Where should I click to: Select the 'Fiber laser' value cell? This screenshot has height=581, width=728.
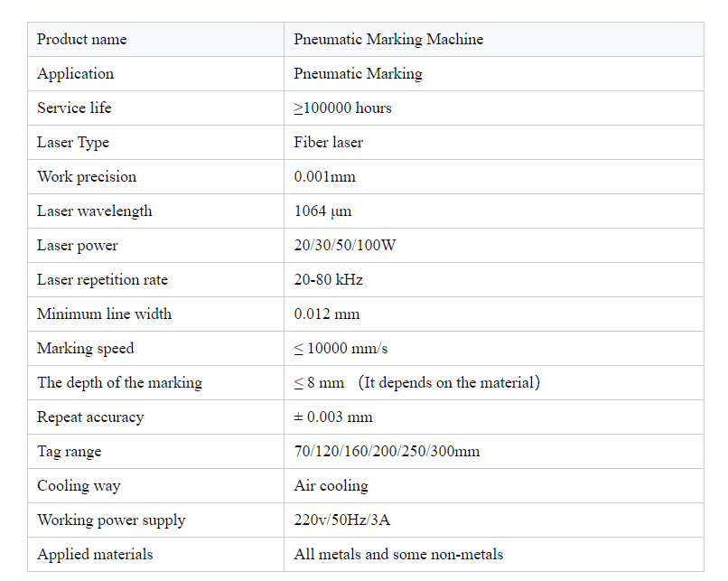coord(493,142)
